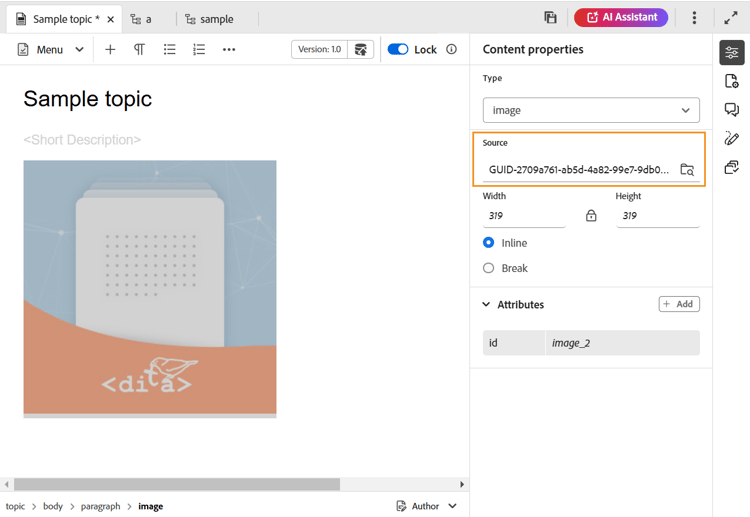The image size is (750, 517).
Task: Click the Source GUID field
Action: pos(579,170)
